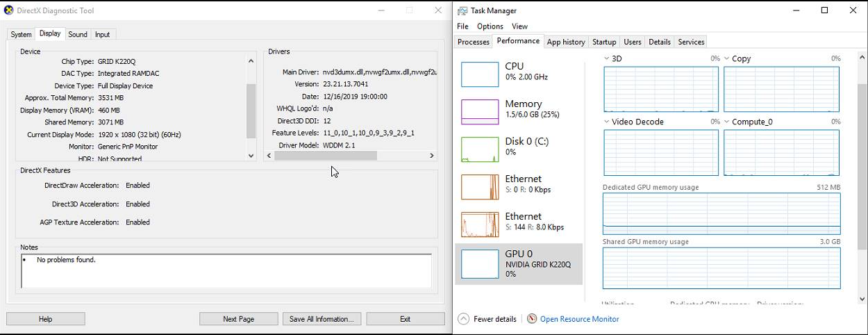Screen dimensions: 868x335
Task: Open the Processes tab in Task Manager
Action: pos(474,42)
